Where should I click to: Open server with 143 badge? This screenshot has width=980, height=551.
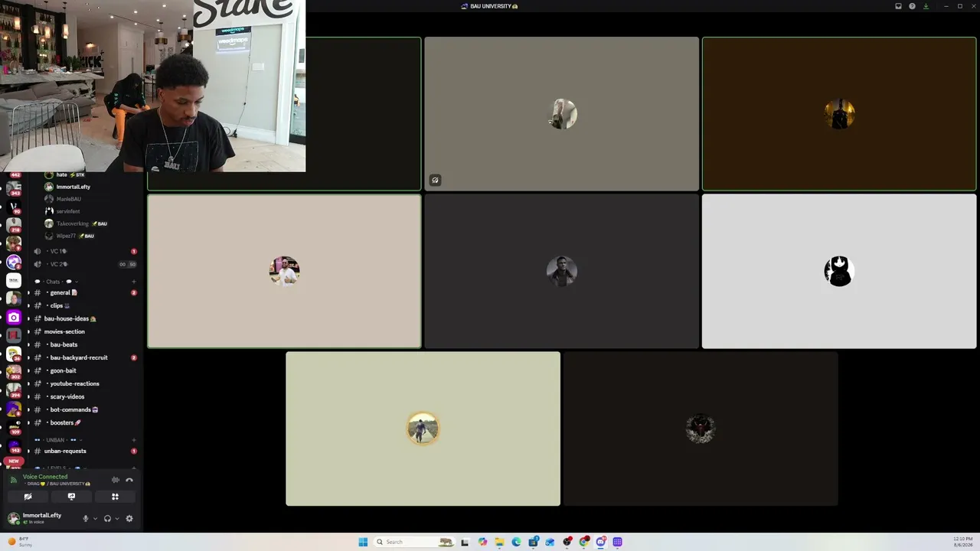coord(14,445)
